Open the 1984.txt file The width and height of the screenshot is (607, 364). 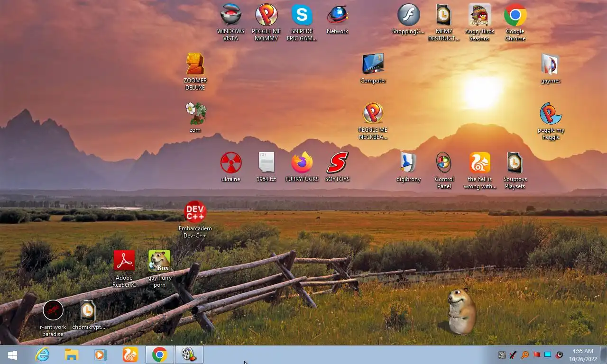click(x=266, y=167)
